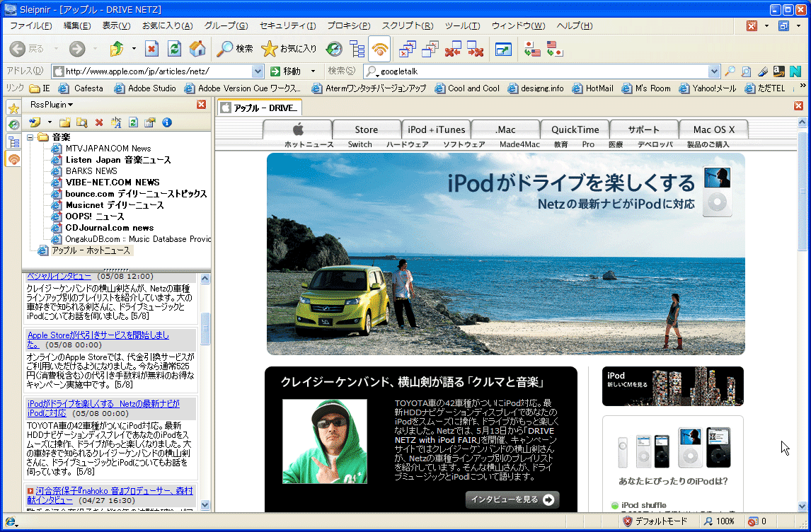Expand the search box history dropdown

(714, 71)
